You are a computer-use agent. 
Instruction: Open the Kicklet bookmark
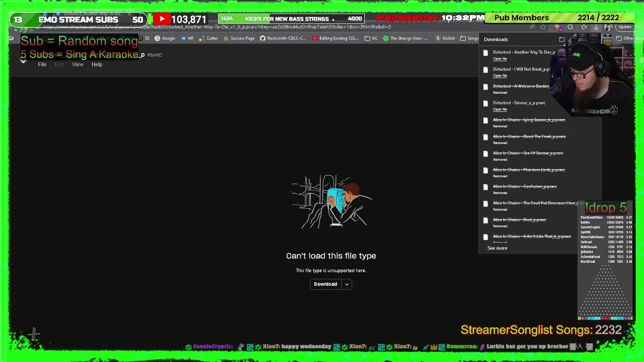coord(445,38)
